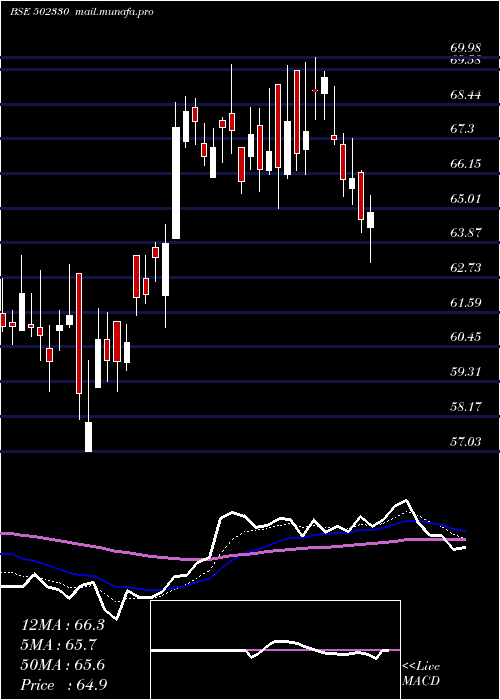Click the 5MA : 65.7 reading
This screenshot has height=700, width=500.
(59, 645)
